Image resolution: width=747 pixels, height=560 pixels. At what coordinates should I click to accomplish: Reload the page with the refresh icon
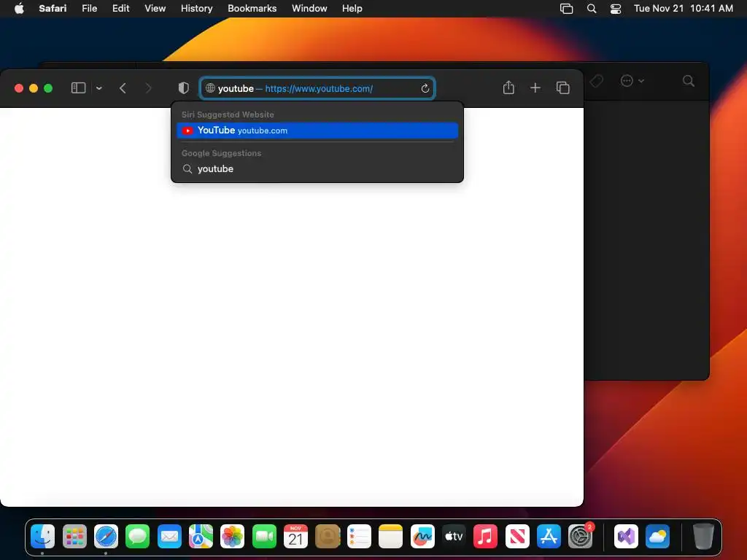[x=425, y=88]
